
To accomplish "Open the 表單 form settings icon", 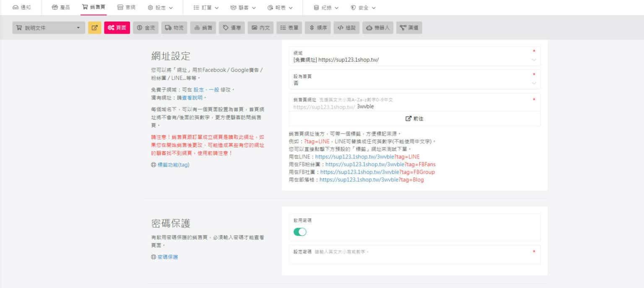I will [289, 27].
